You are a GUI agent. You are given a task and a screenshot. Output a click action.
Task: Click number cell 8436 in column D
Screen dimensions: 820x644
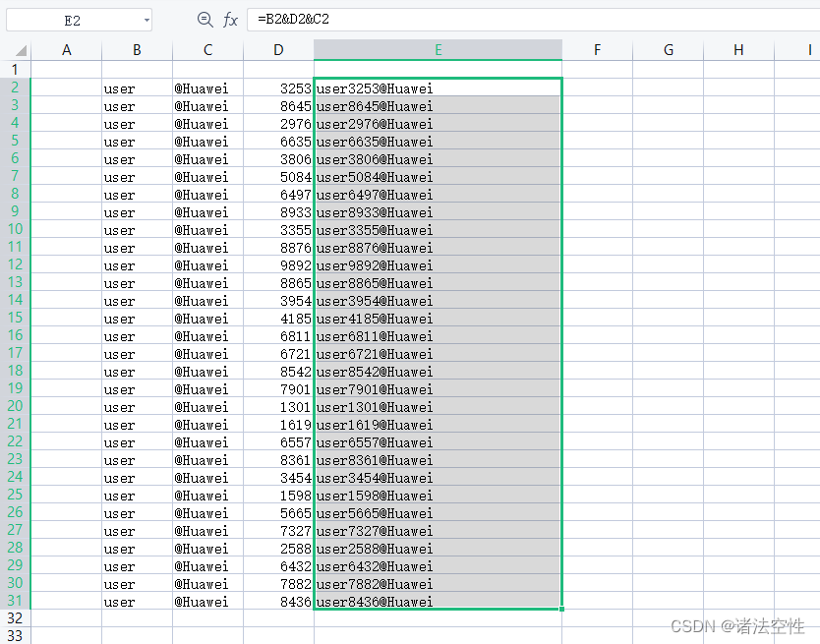pos(278,601)
